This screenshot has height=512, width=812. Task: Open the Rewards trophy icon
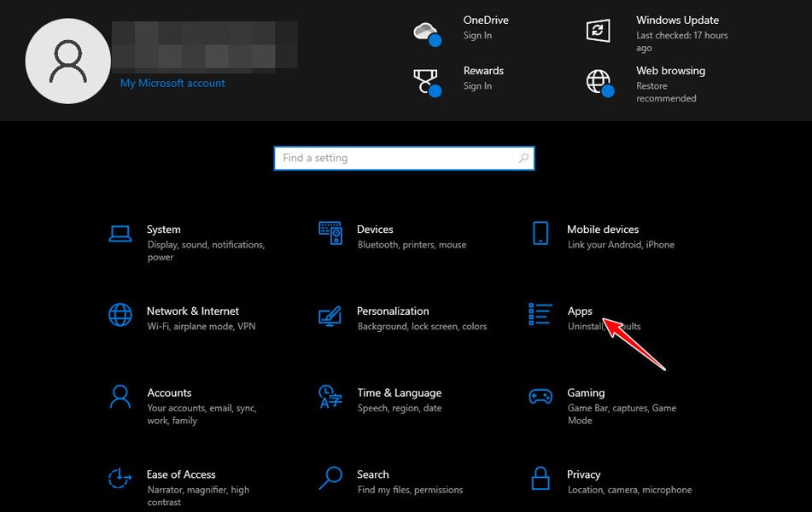pos(426,82)
